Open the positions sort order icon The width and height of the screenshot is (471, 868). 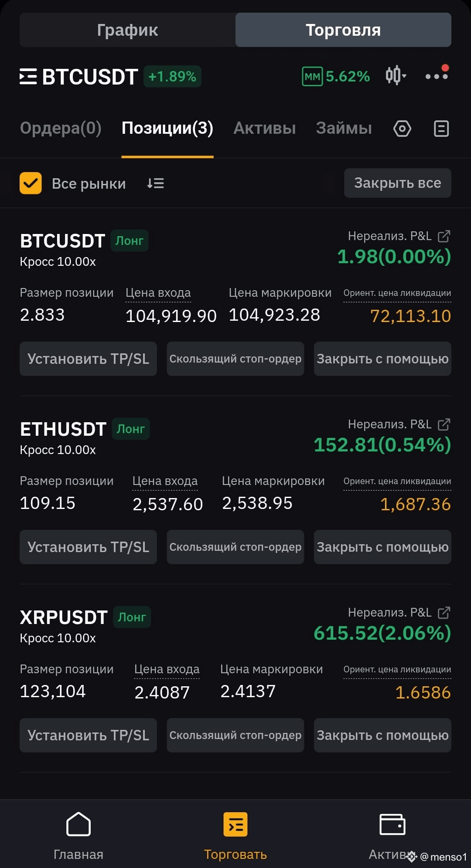pyautogui.click(x=155, y=183)
